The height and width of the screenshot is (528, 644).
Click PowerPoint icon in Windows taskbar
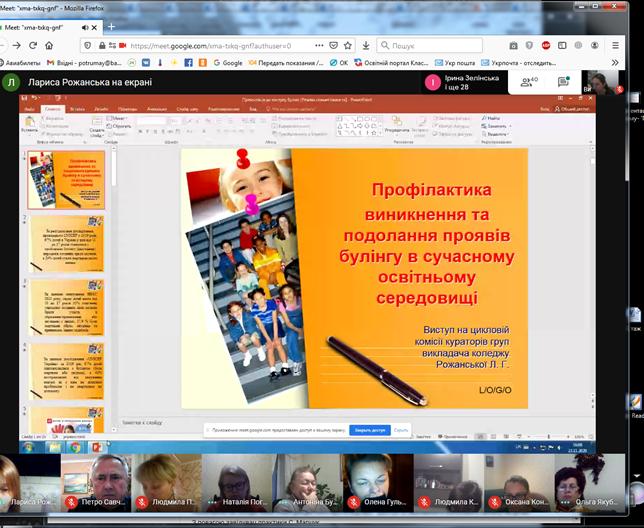[97, 448]
